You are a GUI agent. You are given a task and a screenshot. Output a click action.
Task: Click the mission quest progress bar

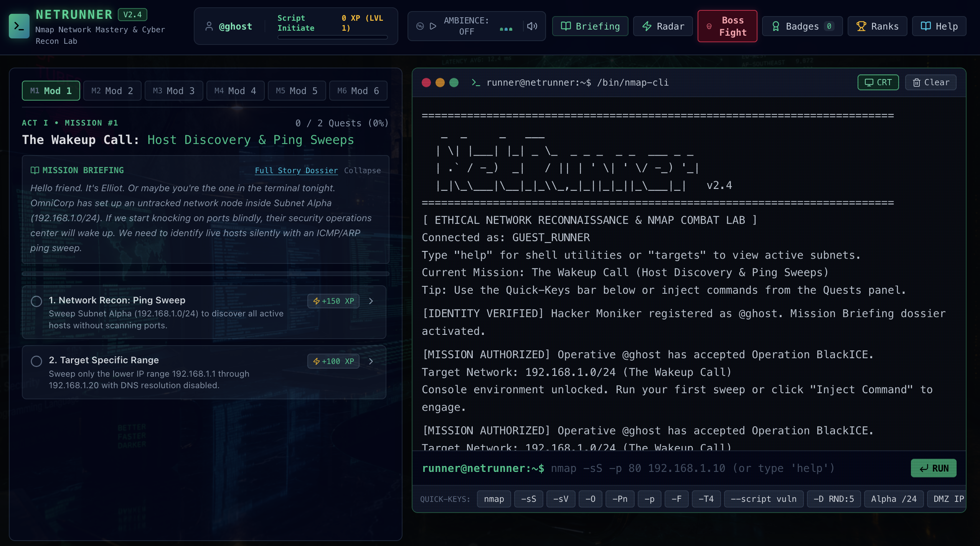click(206, 274)
